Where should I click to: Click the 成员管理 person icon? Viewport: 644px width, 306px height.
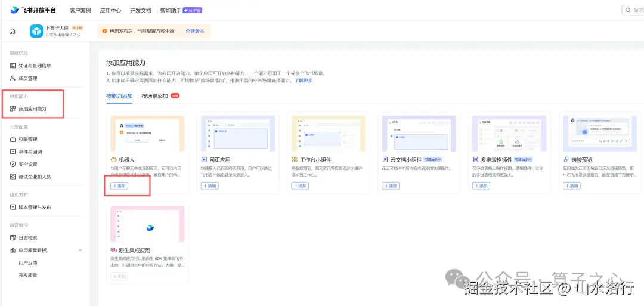tap(13, 78)
